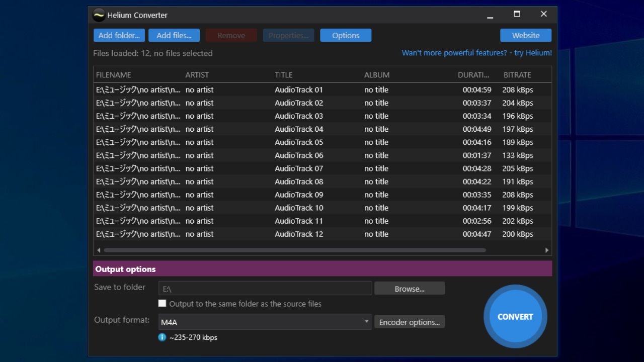This screenshot has height=362, width=644.
Task: Maximize the Helium Converter window
Action: pyautogui.click(x=517, y=14)
